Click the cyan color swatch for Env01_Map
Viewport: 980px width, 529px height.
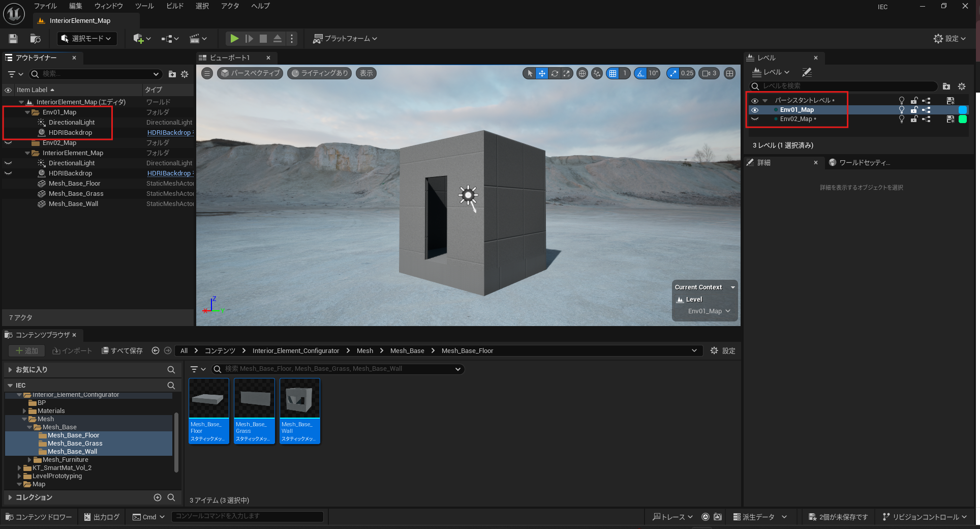tap(962, 110)
